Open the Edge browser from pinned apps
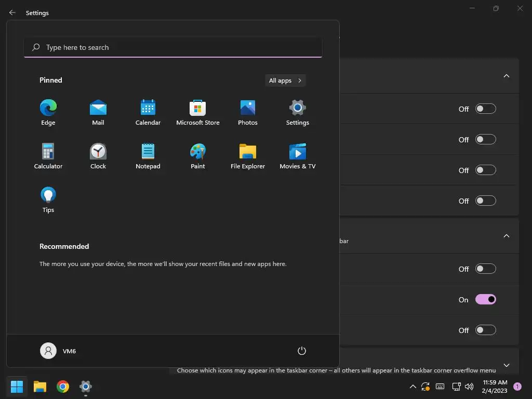Image resolution: width=532 pixels, height=399 pixels. (x=48, y=113)
